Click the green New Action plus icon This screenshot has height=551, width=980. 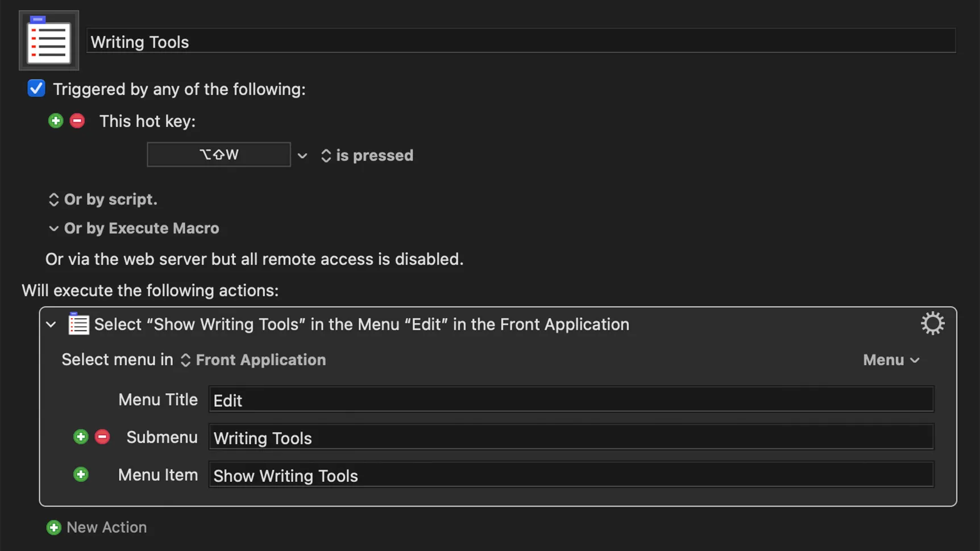click(x=54, y=528)
